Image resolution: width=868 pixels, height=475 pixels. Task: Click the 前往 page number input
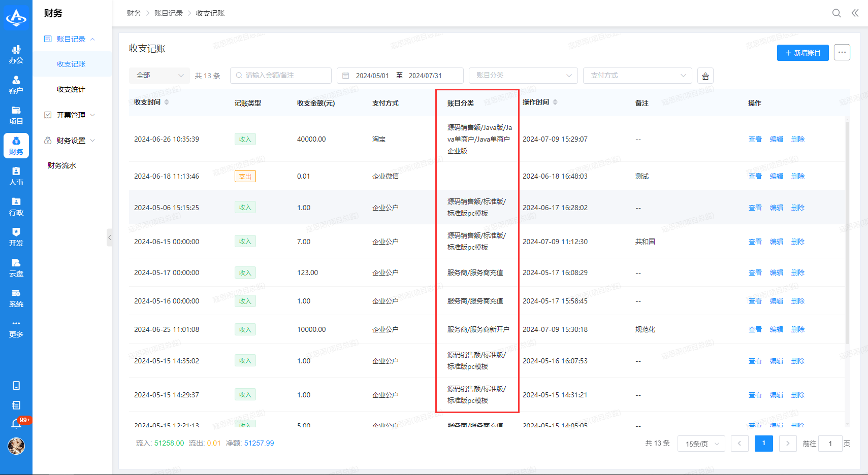pyautogui.click(x=830, y=444)
